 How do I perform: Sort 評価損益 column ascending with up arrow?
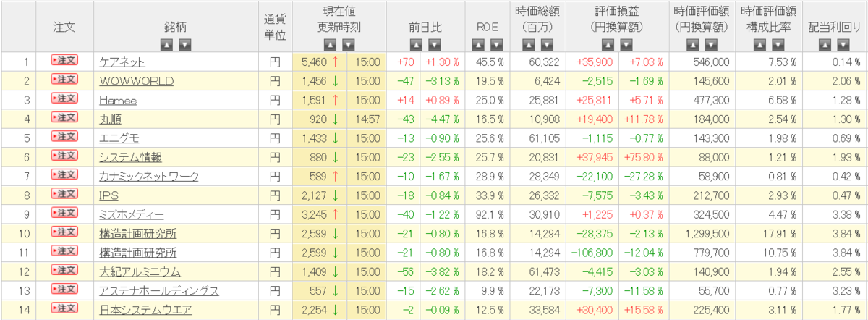coord(609,45)
